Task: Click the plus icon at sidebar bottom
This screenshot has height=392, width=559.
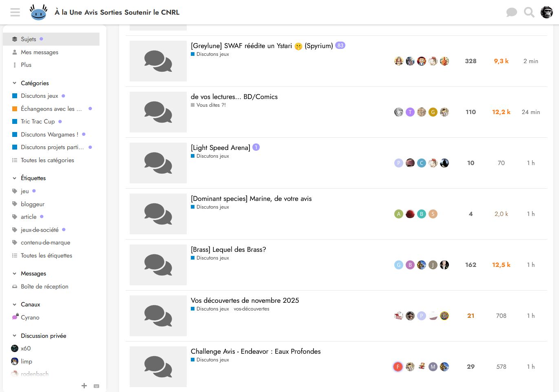Action: point(84,385)
